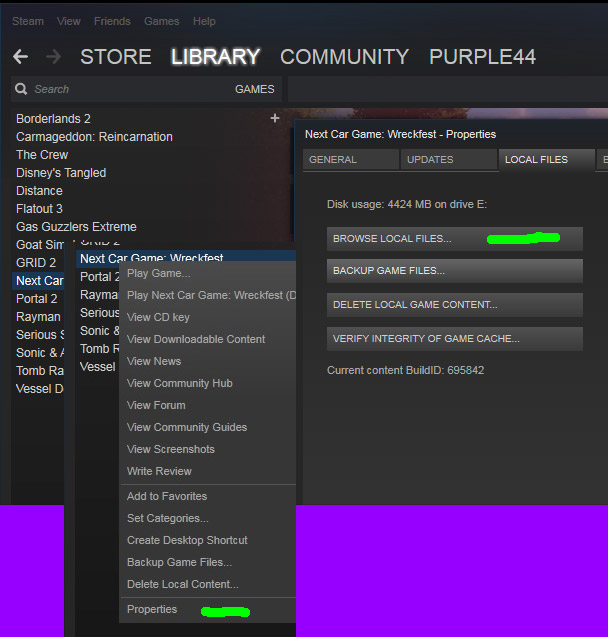Select Flatout 3 in the game list
Viewport: 608px width, 637px height.
(39, 209)
